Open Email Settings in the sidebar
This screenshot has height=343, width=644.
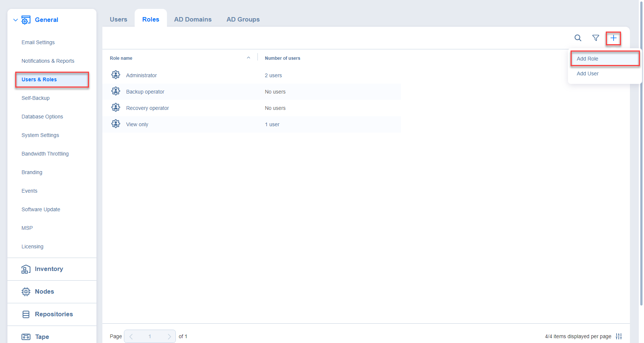tap(38, 42)
